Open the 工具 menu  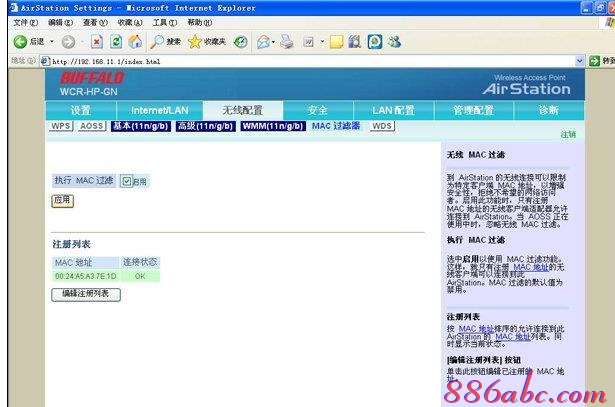click(165, 23)
